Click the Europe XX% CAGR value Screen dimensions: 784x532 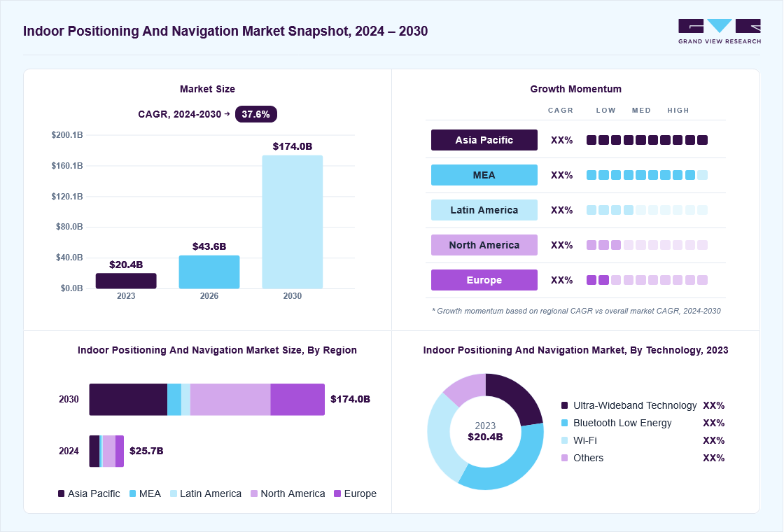pos(561,280)
